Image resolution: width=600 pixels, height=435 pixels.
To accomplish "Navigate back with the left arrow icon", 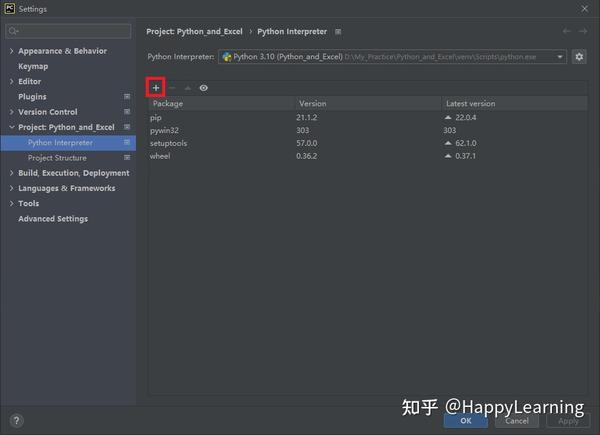I will click(x=567, y=31).
